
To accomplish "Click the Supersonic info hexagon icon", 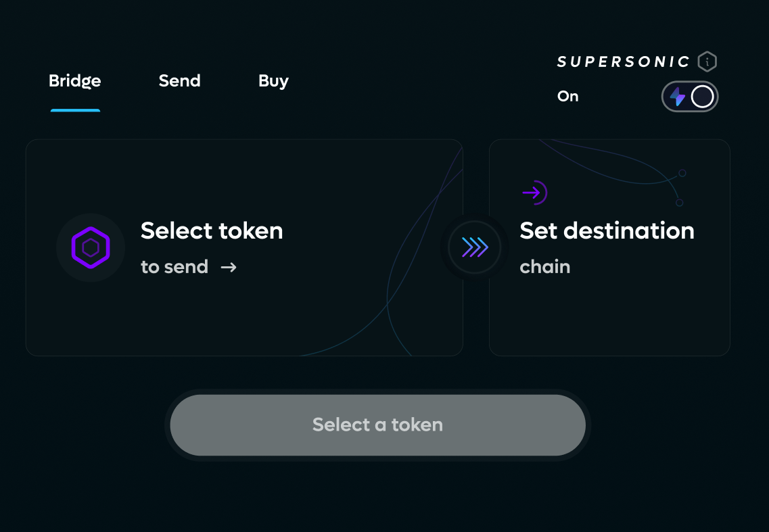I will click(707, 62).
